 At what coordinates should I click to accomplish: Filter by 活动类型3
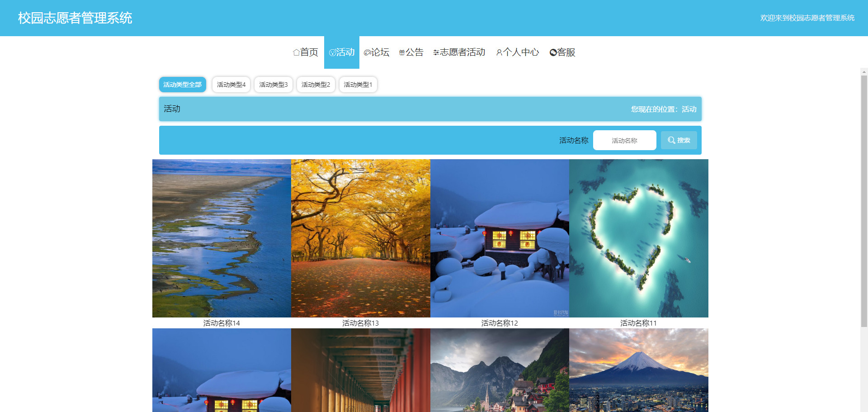[x=274, y=85]
